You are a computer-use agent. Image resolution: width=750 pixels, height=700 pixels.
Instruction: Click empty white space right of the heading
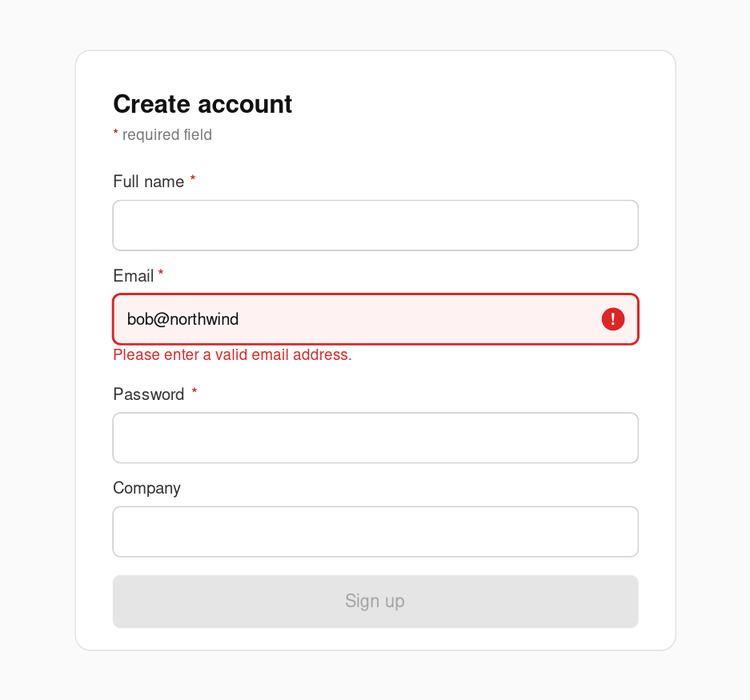[480, 104]
